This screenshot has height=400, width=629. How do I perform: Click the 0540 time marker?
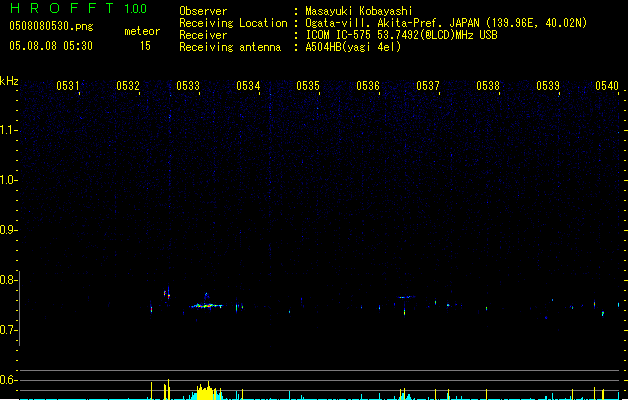point(607,86)
